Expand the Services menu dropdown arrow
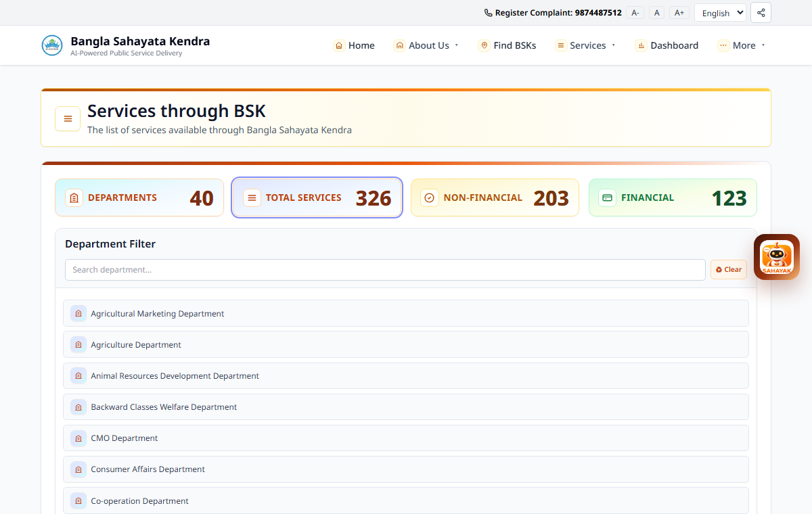Image resolution: width=812 pixels, height=514 pixels. (x=613, y=45)
